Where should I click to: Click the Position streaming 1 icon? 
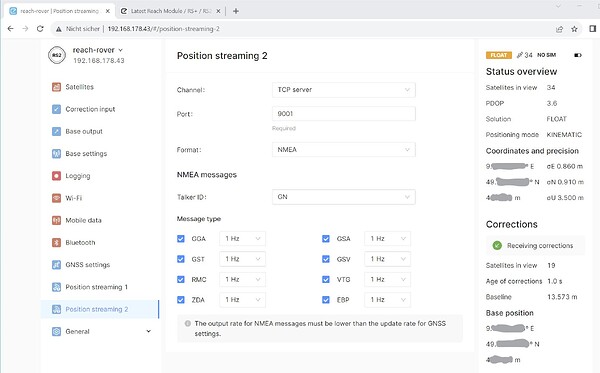[56, 287]
